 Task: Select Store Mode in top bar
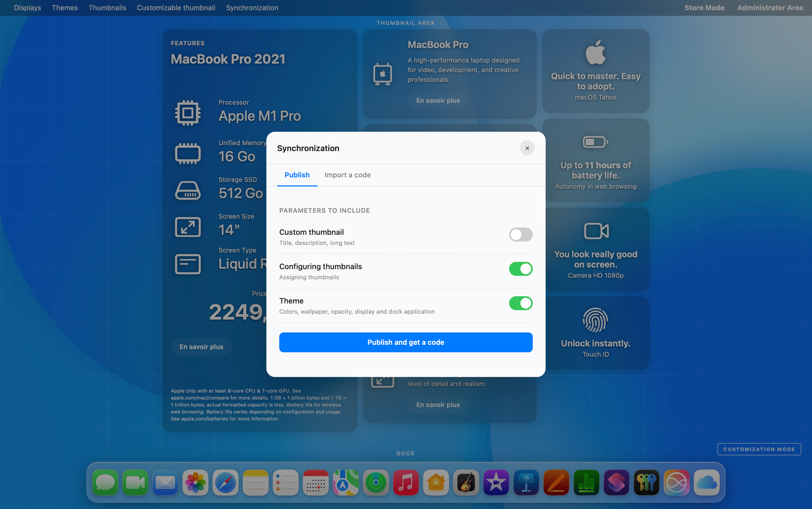pyautogui.click(x=704, y=8)
